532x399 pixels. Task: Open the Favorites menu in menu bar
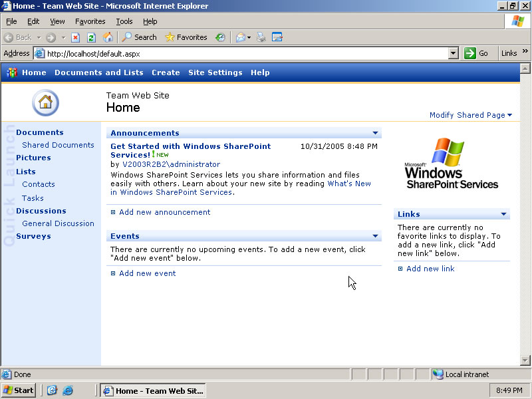coord(90,21)
